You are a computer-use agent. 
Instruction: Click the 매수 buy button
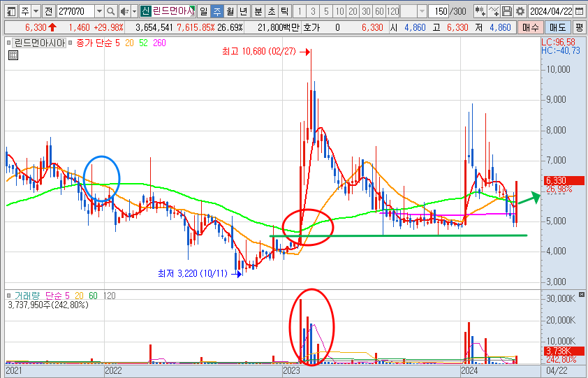(x=530, y=27)
